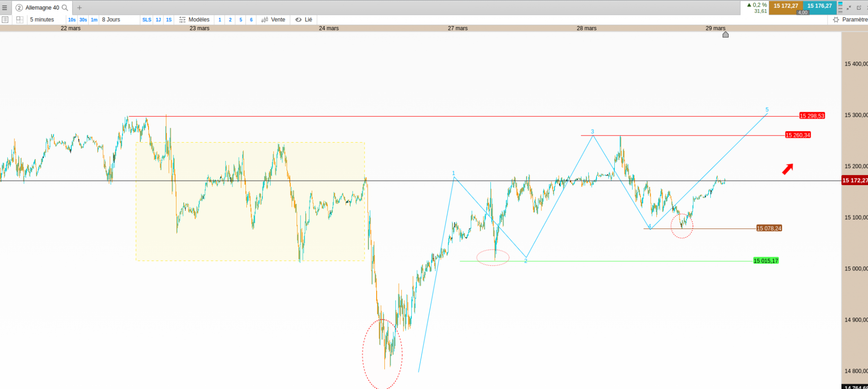
Task: Select the 30s timeframe shortcut
Action: point(83,20)
